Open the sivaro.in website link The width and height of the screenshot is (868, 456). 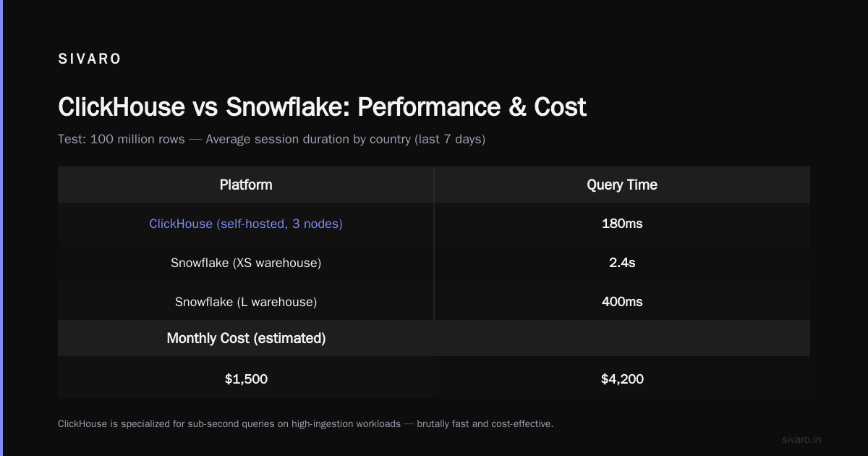tap(802, 439)
